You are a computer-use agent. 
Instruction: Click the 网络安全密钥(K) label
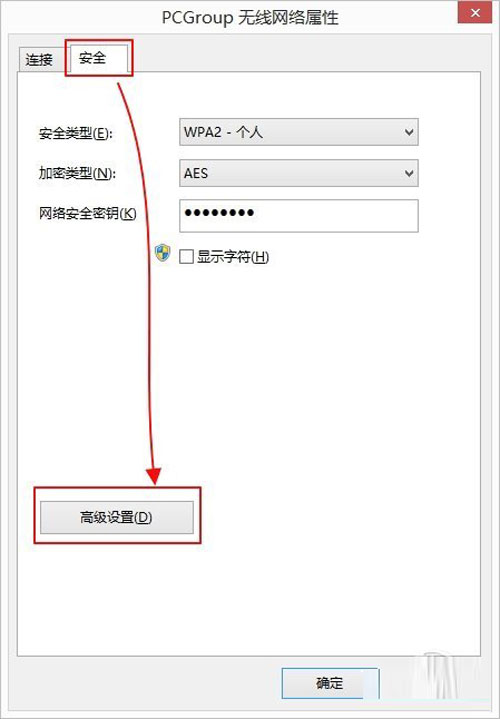pos(88,213)
